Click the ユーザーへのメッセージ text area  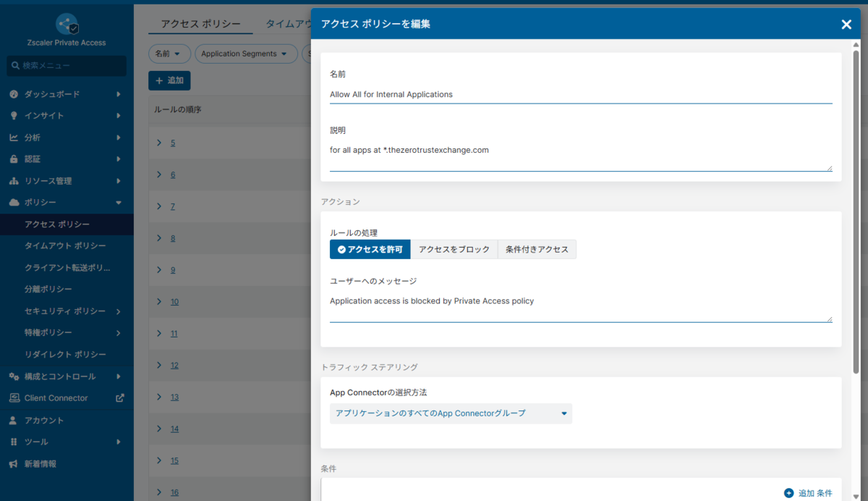(x=581, y=307)
